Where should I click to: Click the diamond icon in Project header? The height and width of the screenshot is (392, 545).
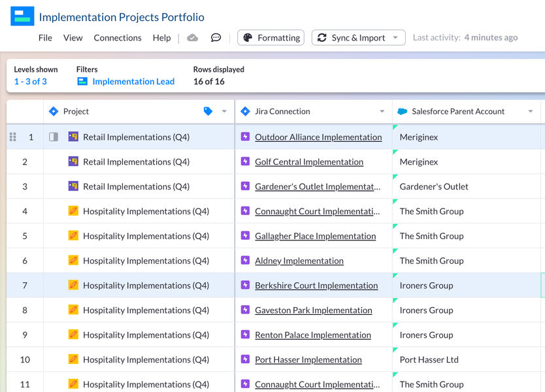(x=54, y=111)
